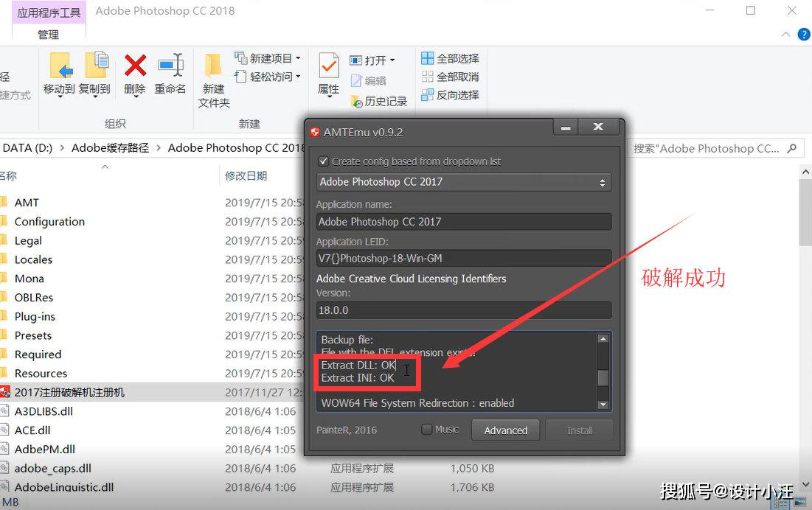Click the New item button

pyautogui.click(x=268, y=58)
